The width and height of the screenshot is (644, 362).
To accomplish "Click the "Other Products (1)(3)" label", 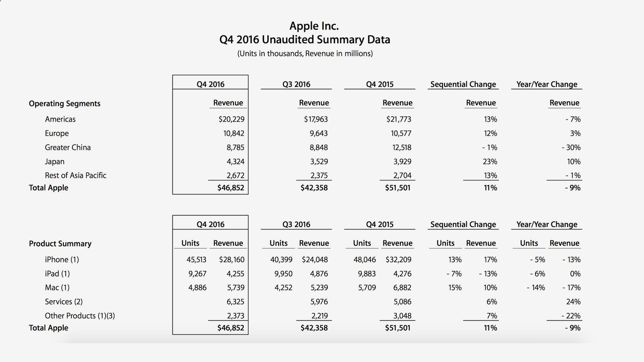I will tap(80, 316).
